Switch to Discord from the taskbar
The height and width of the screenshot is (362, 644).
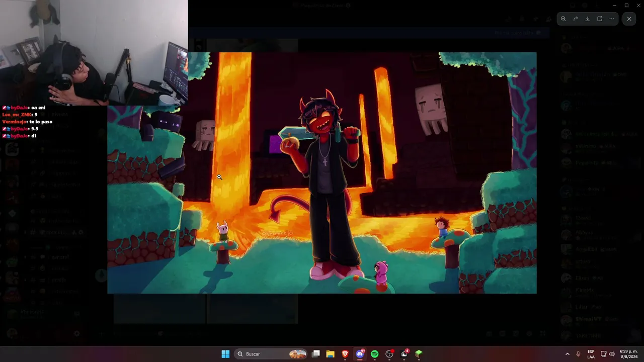[360, 354]
